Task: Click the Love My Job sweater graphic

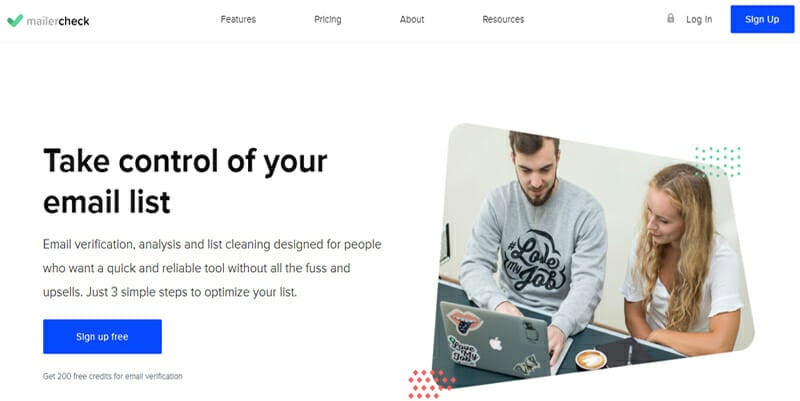Action: coord(535,261)
